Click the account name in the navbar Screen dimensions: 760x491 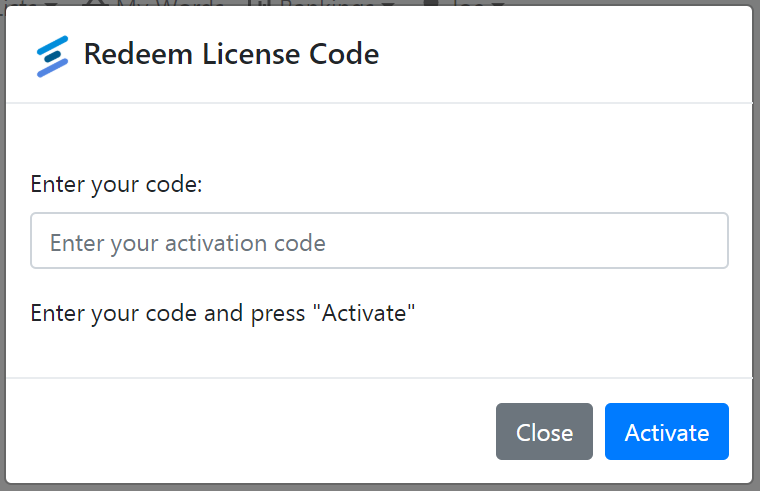tap(469, 3)
